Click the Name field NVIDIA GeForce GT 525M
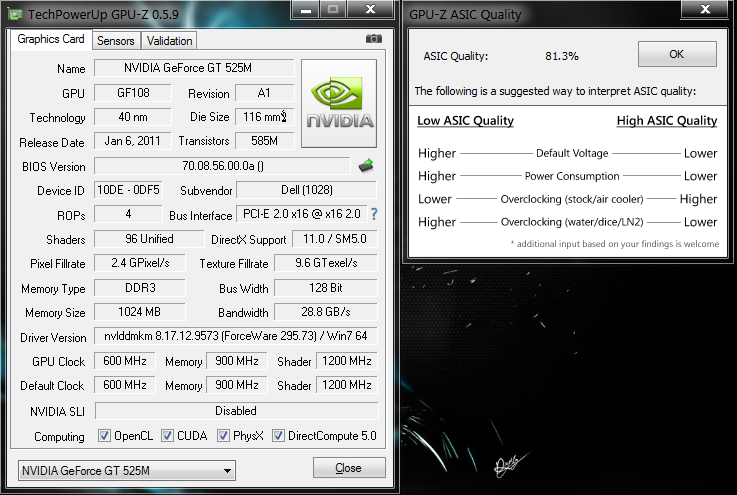Screen dimensions: 737x495 click(x=194, y=68)
